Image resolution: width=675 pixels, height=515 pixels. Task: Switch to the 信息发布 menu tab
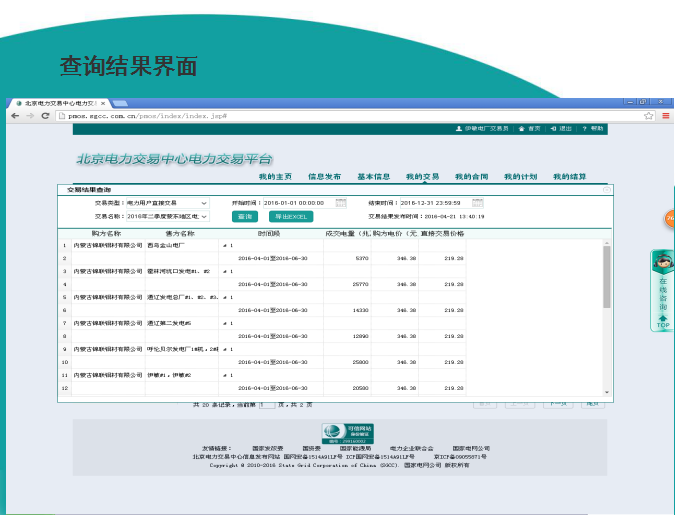(x=324, y=176)
